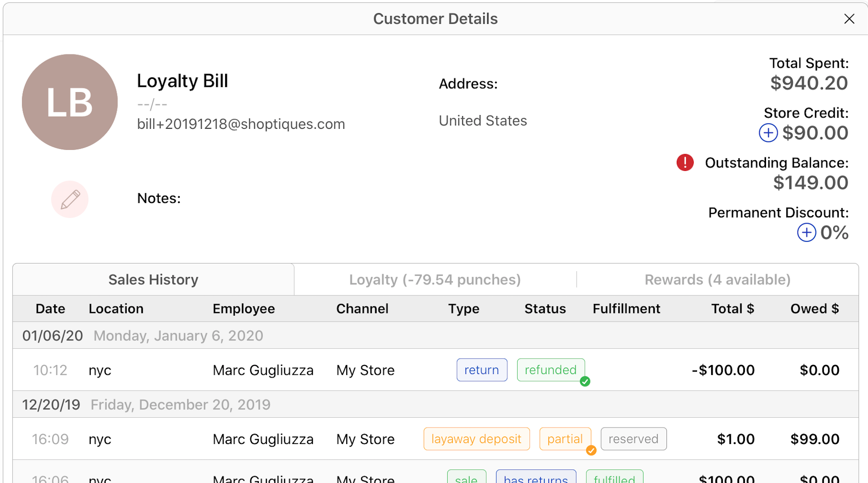
Task: Click the $1.00 layaway total
Action: click(x=736, y=439)
